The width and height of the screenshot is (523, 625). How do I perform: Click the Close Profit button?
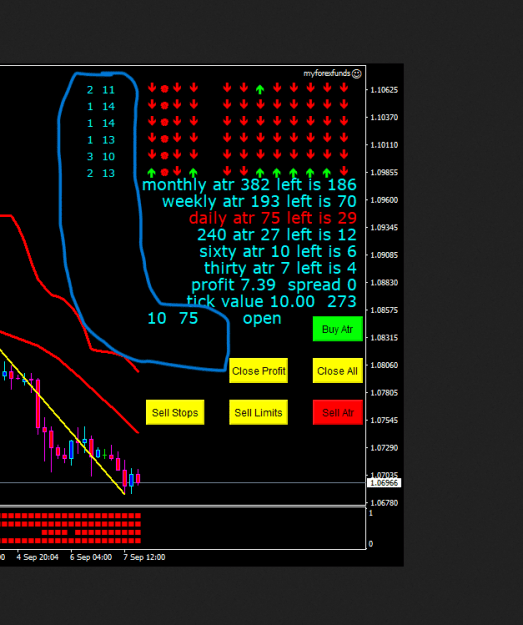point(258,371)
